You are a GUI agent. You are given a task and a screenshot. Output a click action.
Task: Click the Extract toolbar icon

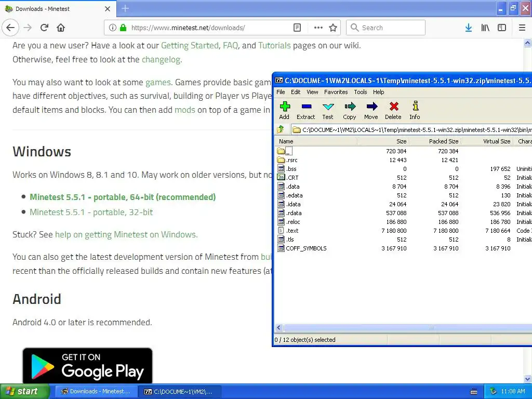[305, 111]
